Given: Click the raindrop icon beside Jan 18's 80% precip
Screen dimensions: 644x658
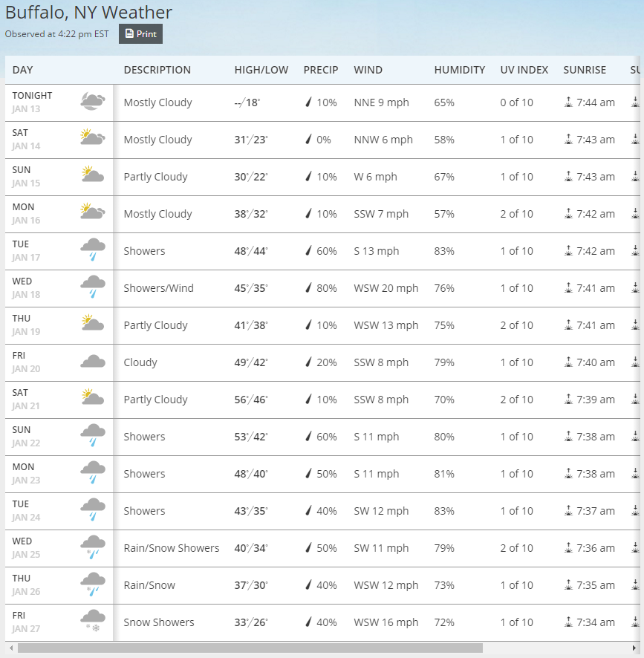Looking at the screenshot, I should pyautogui.click(x=308, y=288).
